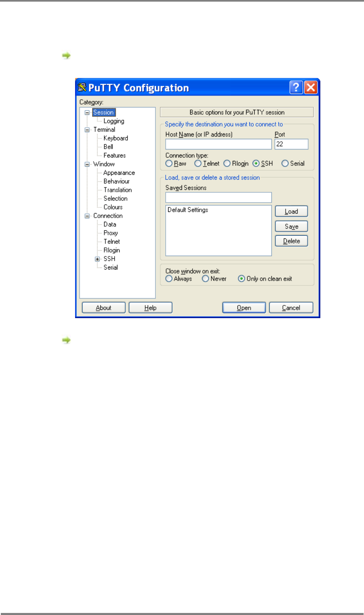Collapse the Session tree node
364x615 pixels.
tap(87, 112)
